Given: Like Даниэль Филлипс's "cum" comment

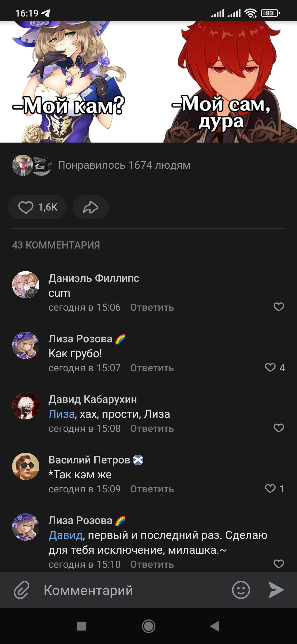Looking at the screenshot, I should click(279, 307).
